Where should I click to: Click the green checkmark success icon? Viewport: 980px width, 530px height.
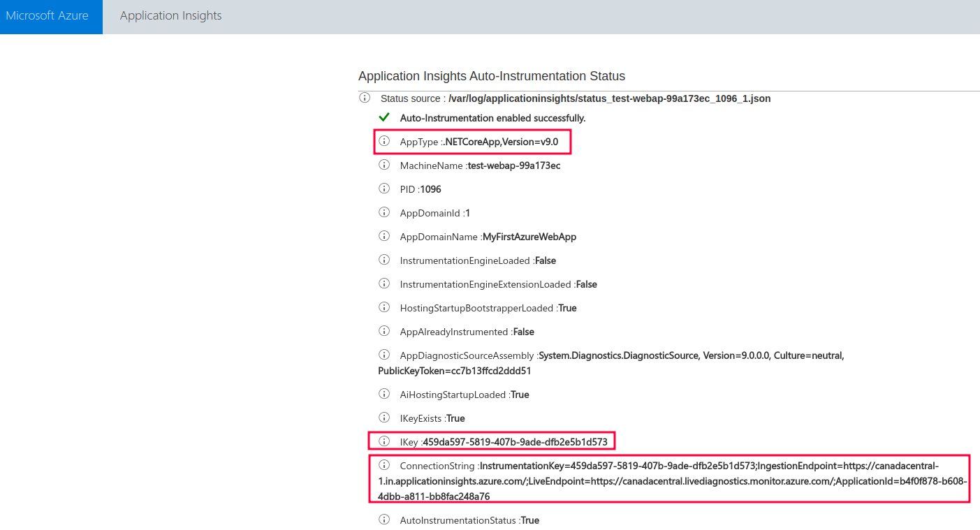[383, 117]
